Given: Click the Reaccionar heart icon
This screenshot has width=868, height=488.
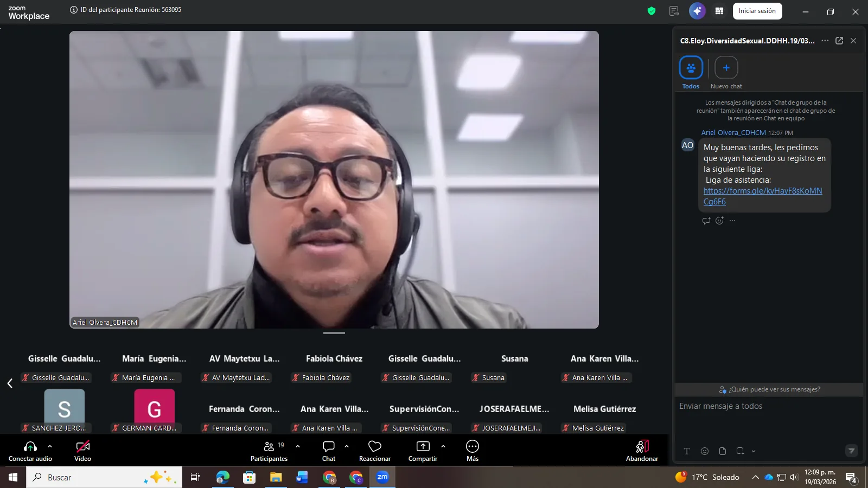Looking at the screenshot, I should pyautogui.click(x=375, y=446).
